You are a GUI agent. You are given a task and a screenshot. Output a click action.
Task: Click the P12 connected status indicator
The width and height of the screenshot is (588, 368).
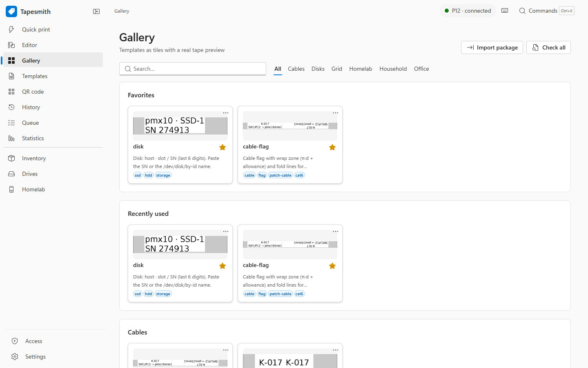pyautogui.click(x=468, y=11)
